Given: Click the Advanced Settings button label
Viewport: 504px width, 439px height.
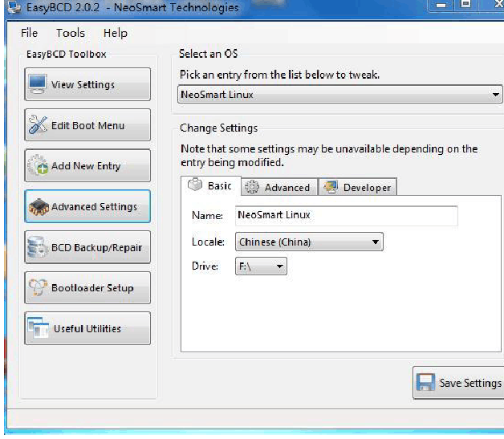Looking at the screenshot, I should coord(94,206).
